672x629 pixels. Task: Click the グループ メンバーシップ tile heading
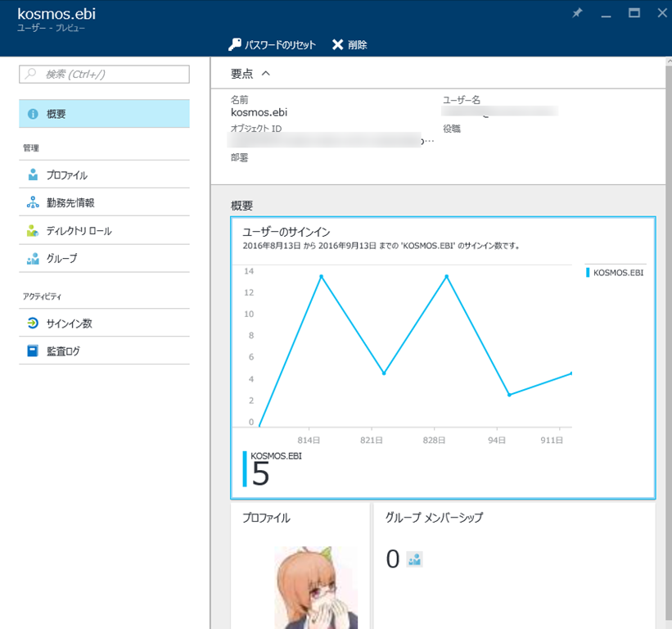tap(434, 517)
